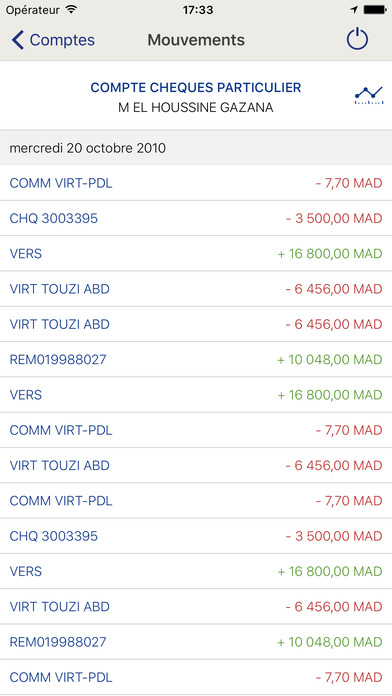Tap account holder name M EL HOUSSINE GAZANA
Screen dimensions: 392x696
(196, 108)
